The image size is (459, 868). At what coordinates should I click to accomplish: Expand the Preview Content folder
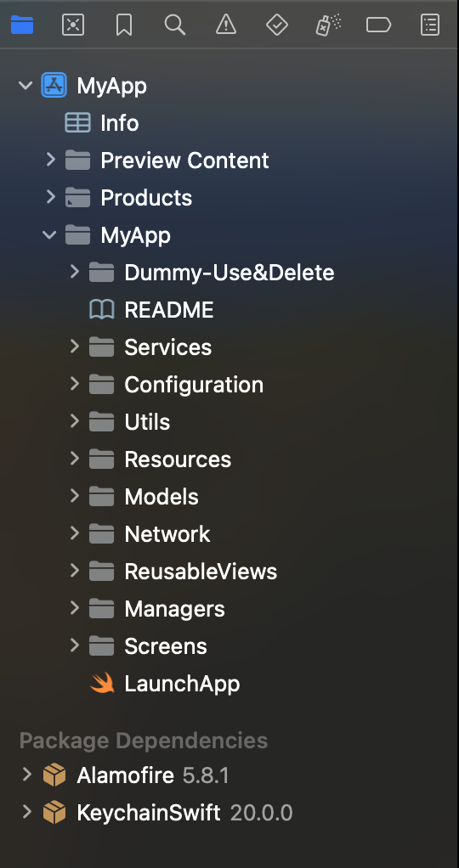tap(51, 160)
